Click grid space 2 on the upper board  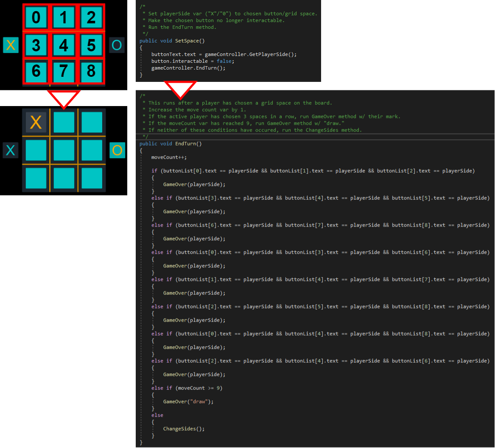[x=91, y=17]
